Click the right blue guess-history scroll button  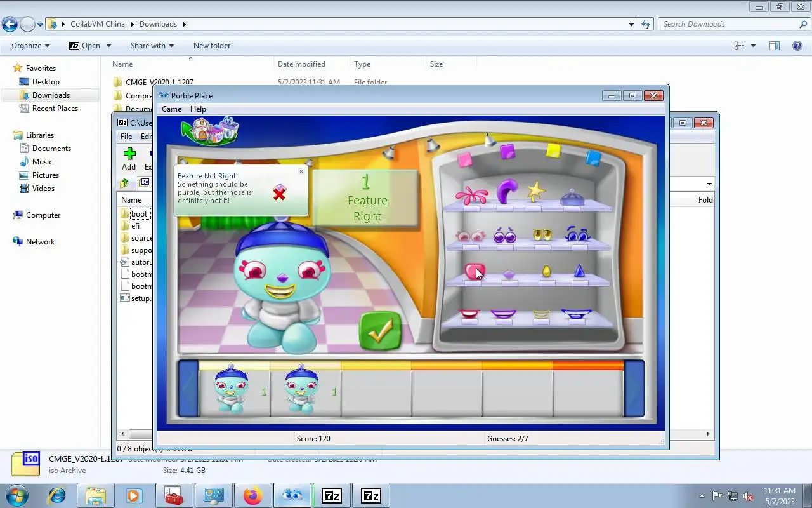(x=634, y=389)
